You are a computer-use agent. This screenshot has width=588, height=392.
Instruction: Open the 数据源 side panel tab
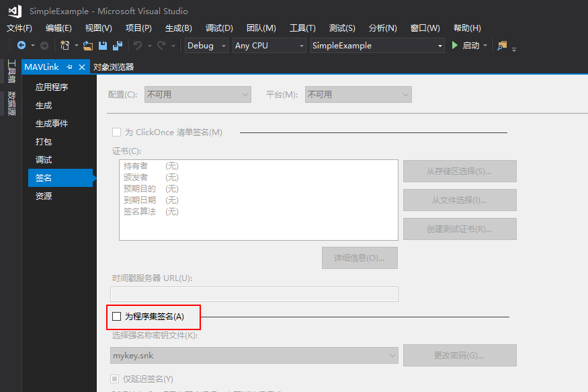pyautogui.click(x=11, y=103)
